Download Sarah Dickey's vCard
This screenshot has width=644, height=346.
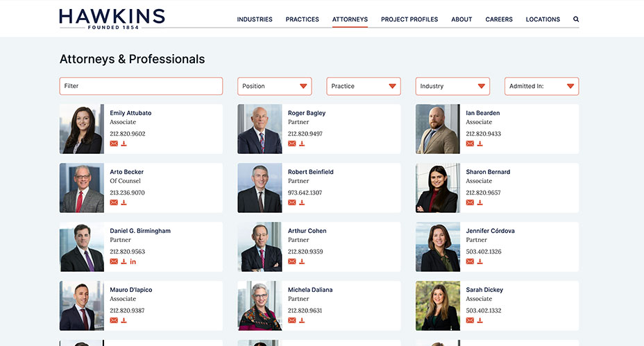[480, 320]
